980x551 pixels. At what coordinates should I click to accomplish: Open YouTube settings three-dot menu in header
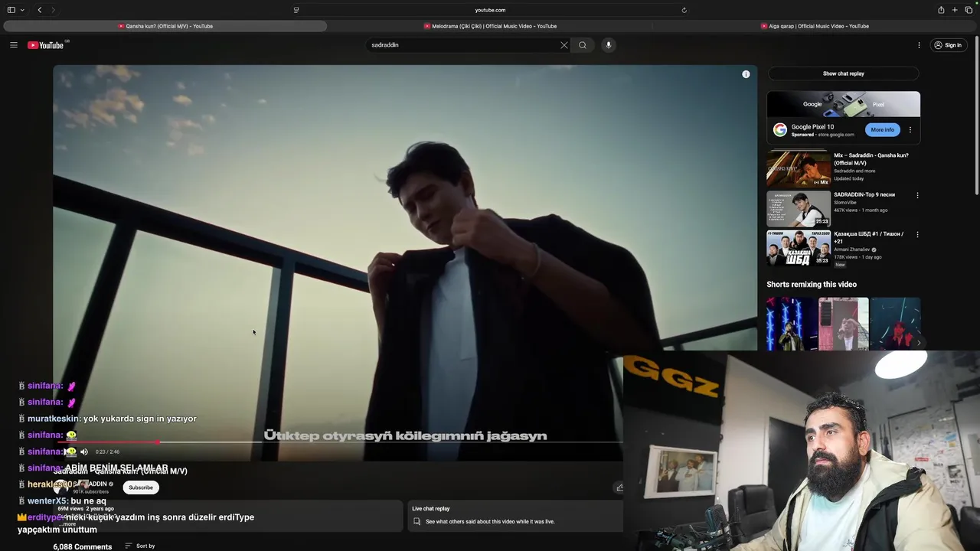919,45
